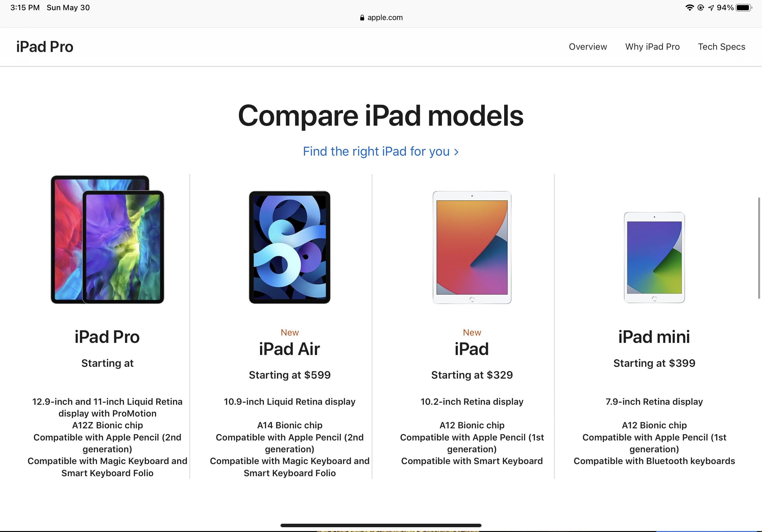Click Starting at $399 price
The width and height of the screenshot is (762, 532).
654,363
